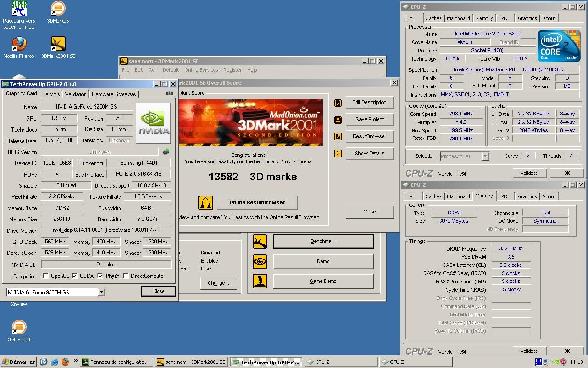Viewport: 588px width, 368px height.
Task: Click the Online ResultBrowser button
Action: pyautogui.click(x=257, y=203)
